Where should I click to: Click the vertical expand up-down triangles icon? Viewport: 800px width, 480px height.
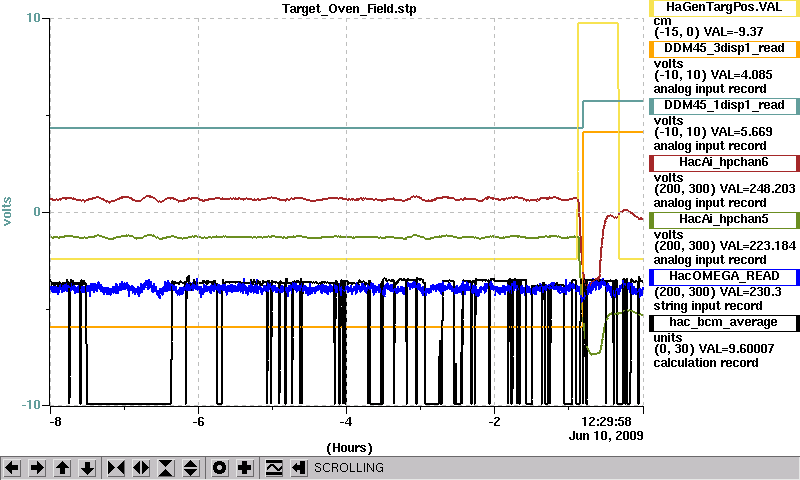tap(191, 468)
